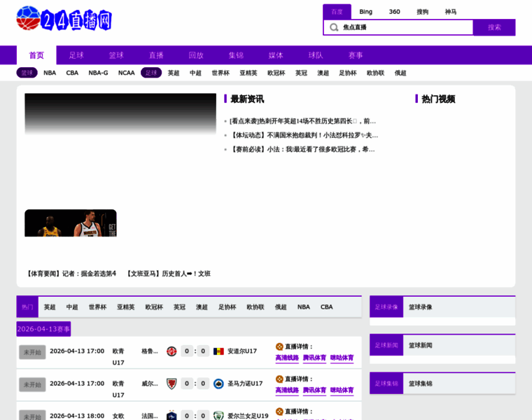This screenshot has height=420, width=532.
Task: Click film reel icon in 爱尔兰女足U19 row
Action: tap(279, 412)
